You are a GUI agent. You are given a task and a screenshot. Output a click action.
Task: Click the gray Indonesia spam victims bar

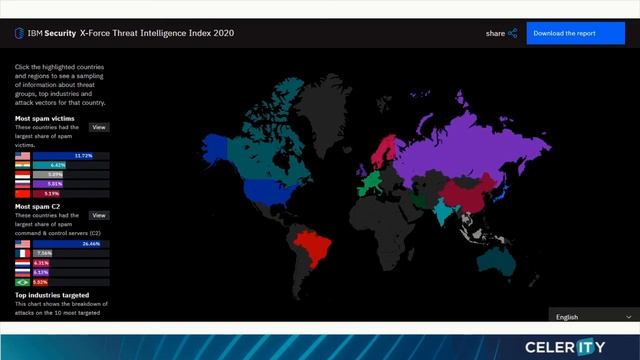pyautogui.click(x=48, y=175)
